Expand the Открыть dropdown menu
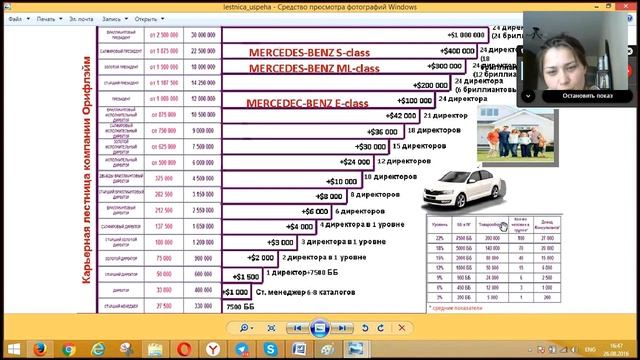The image size is (640, 360). (x=149, y=19)
